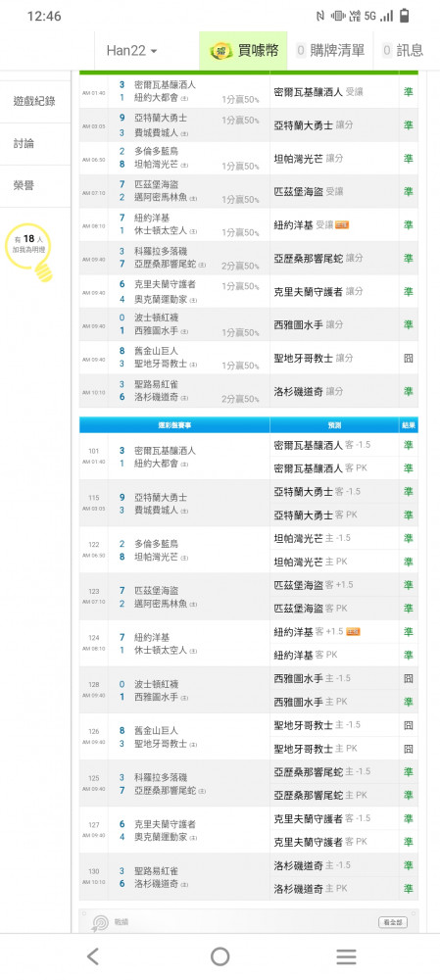Tap the vibrate mode status icon
Viewport: 440px width, 980px height.
pyautogui.click(x=338, y=17)
